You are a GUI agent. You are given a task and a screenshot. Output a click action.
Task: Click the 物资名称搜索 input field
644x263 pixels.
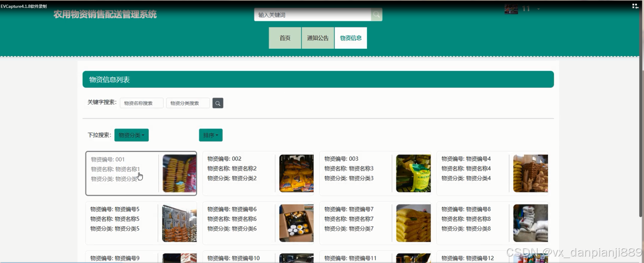point(142,103)
